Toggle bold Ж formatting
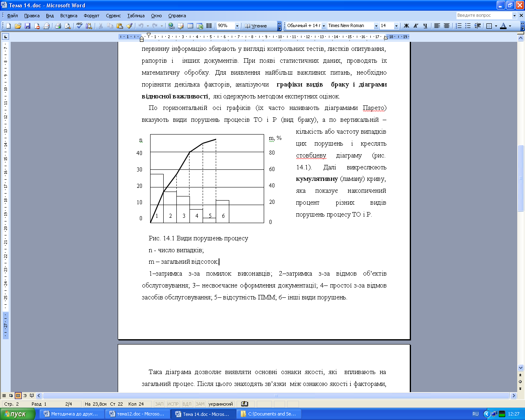The image size is (525, 420). (406, 26)
